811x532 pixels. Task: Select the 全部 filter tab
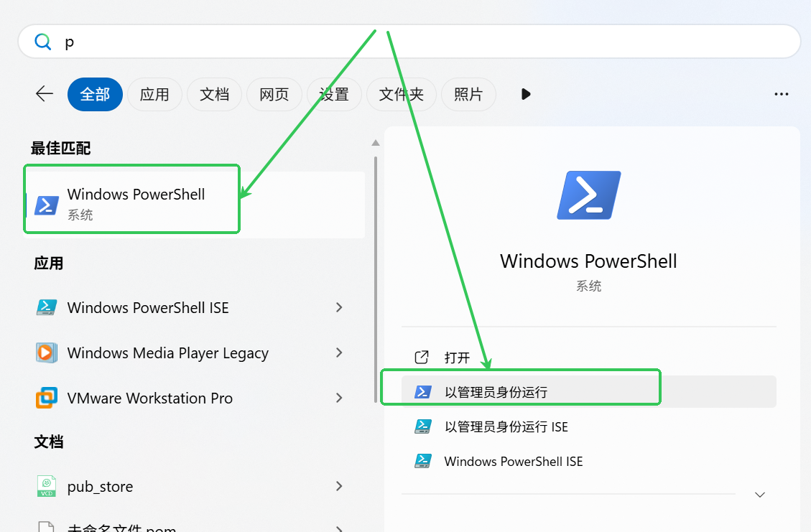(x=95, y=94)
